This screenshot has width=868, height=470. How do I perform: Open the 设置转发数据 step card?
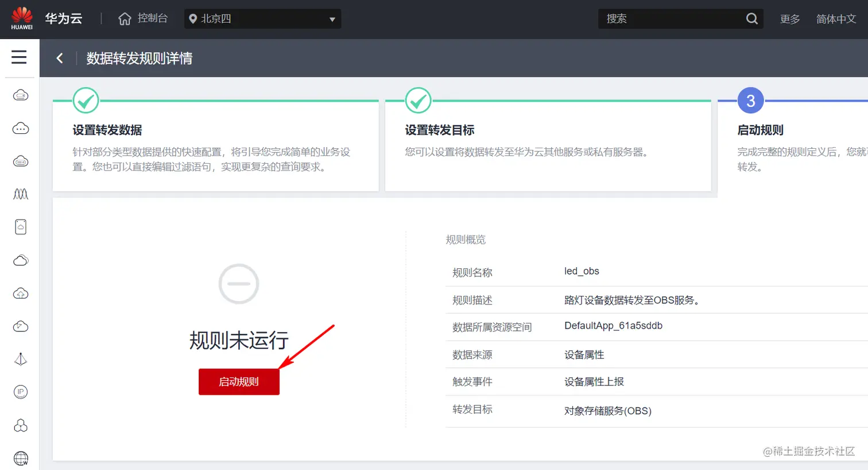click(215, 146)
